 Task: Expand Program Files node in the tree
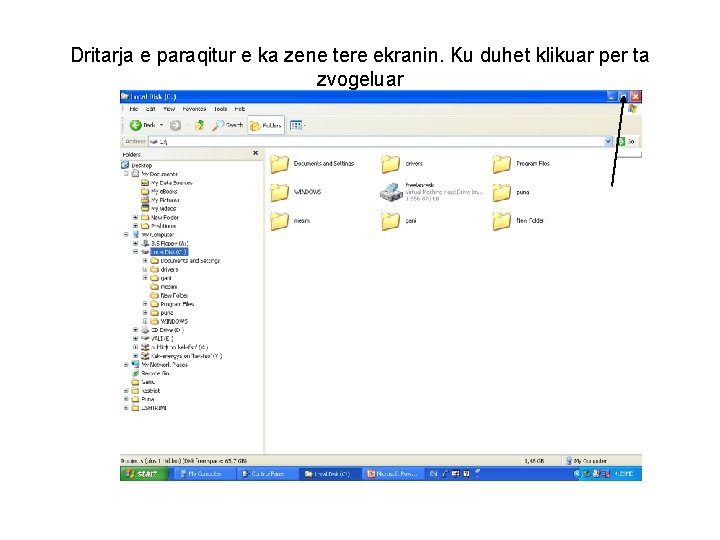click(x=145, y=304)
